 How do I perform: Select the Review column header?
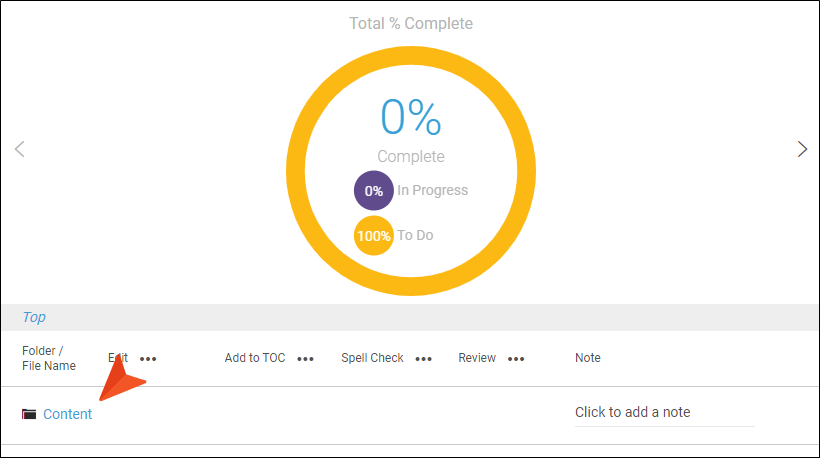click(477, 358)
